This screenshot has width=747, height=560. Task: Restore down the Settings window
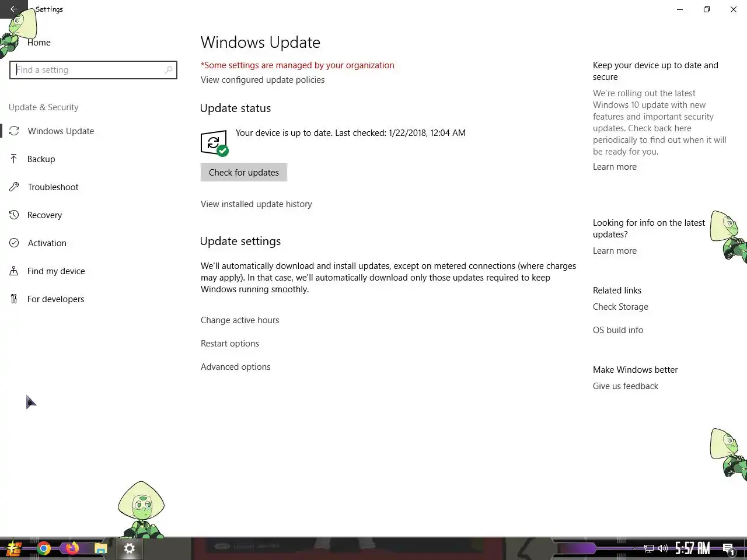point(707,9)
